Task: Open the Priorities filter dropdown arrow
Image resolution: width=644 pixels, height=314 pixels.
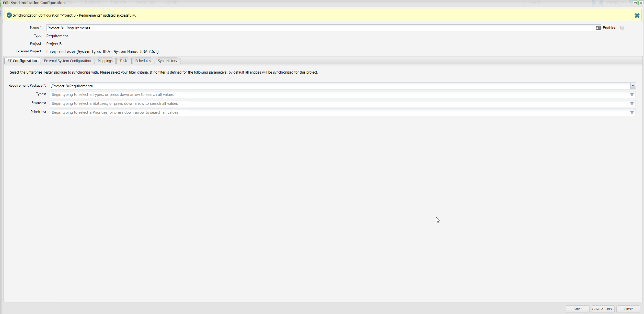Action: pyautogui.click(x=632, y=113)
